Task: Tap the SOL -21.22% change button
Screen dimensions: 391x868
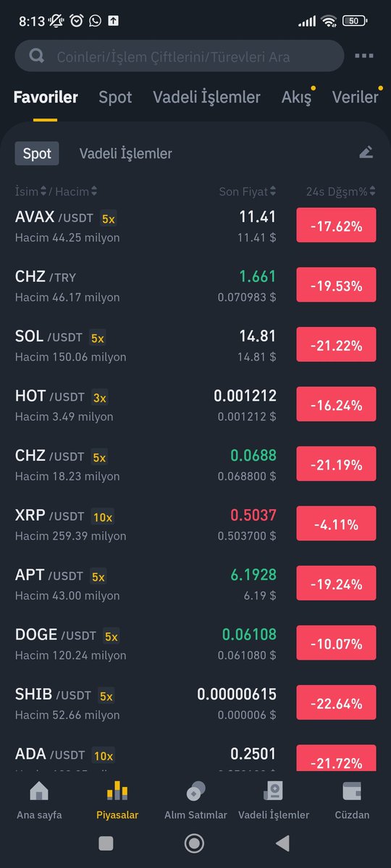Action: tap(336, 345)
